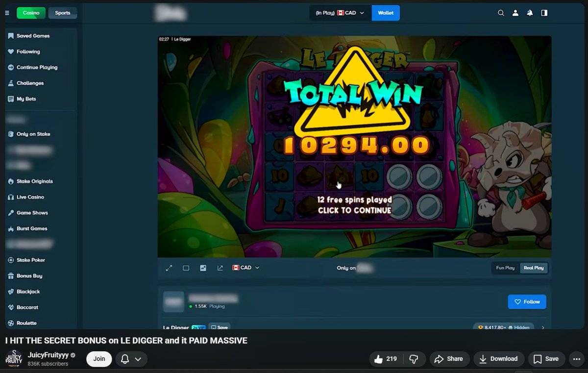Click the Burst Games icon

click(11, 228)
